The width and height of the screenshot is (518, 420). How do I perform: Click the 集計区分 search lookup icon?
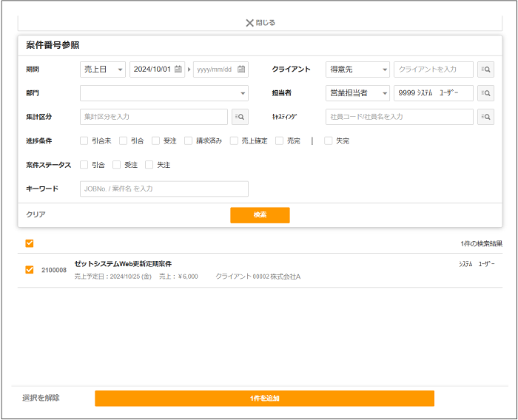pyautogui.click(x=240, y=117)
